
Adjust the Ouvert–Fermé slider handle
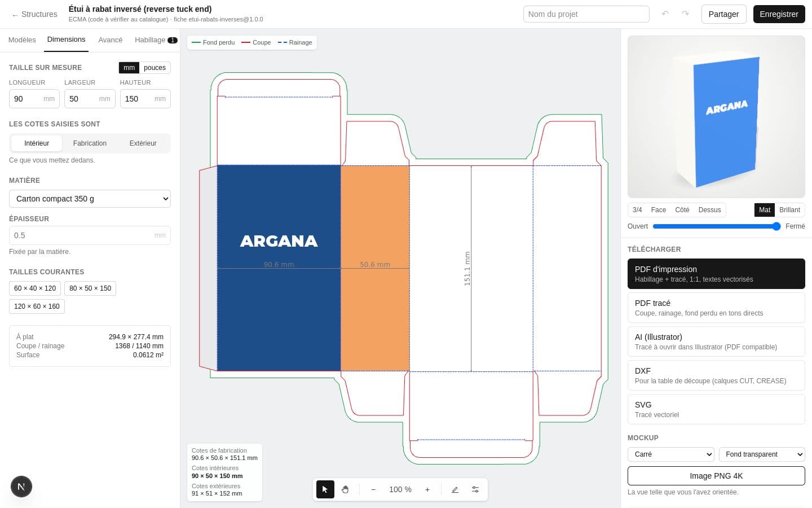(x=776, y=226)
